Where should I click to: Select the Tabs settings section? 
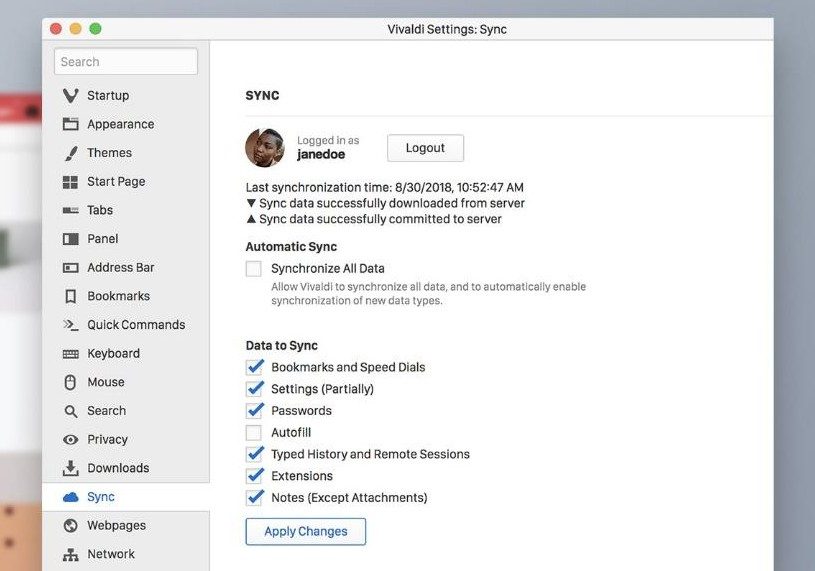(126, 210)
